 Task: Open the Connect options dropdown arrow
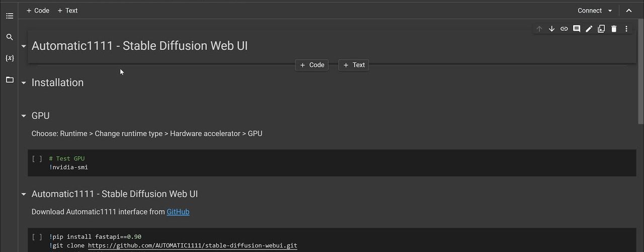[610, 11]
